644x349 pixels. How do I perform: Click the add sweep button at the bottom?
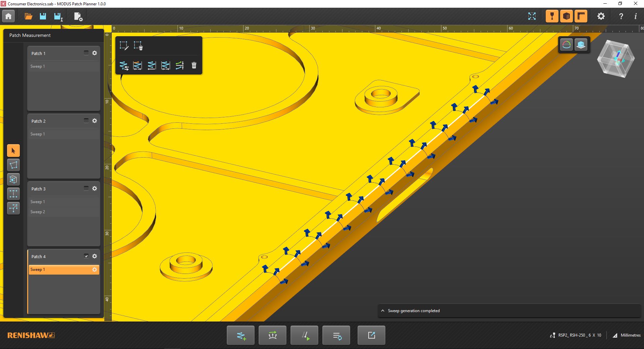pyautogui.click(x=240, y=335)
